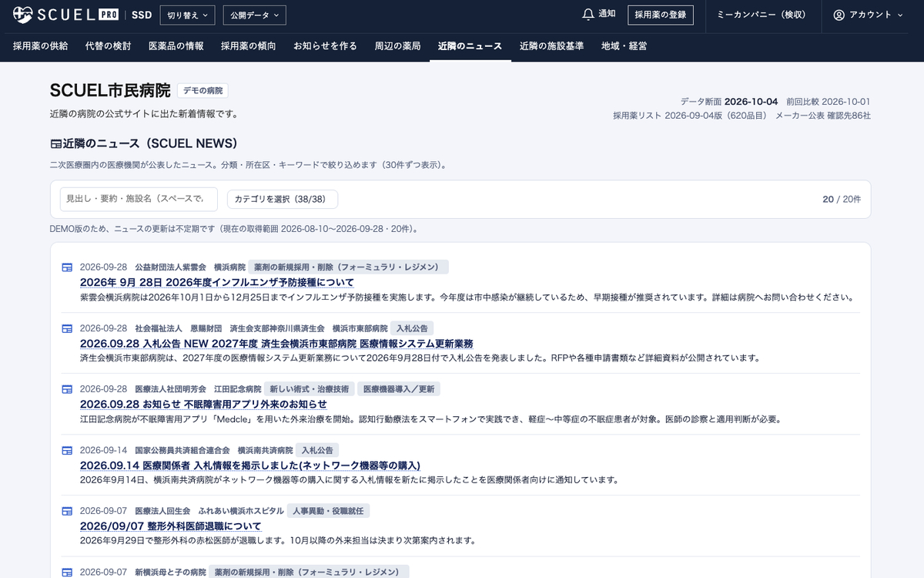Open 入札情報 ネットワーク機器等の購入 headline
The width and height of the screenshot is (924, 578).
coord(250,465)
